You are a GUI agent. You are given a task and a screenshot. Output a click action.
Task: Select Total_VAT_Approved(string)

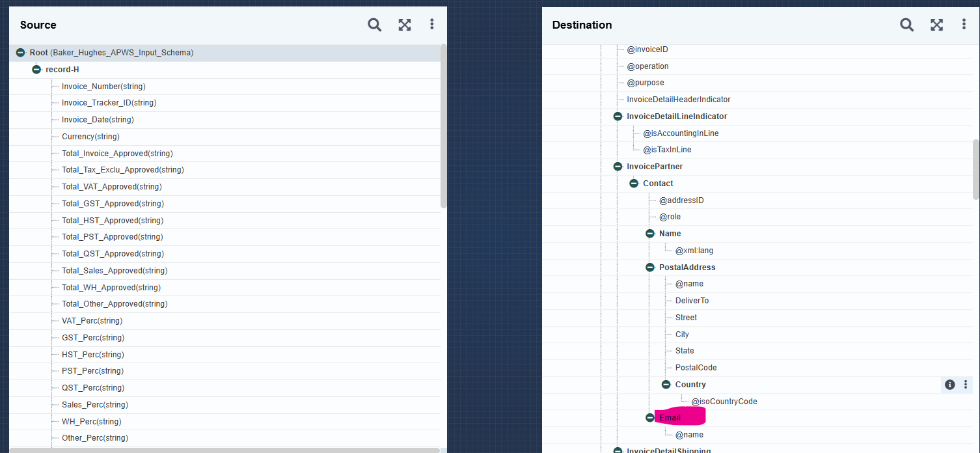(x=112, y=187)
